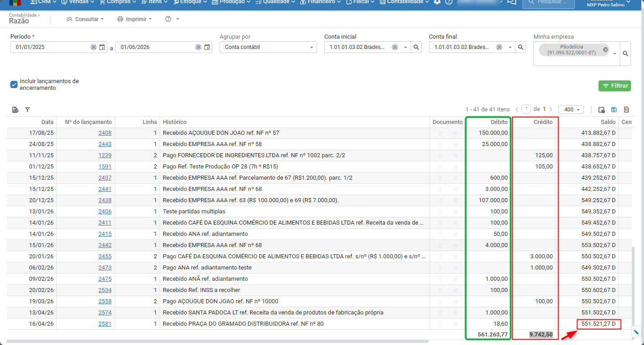
Task: Open entry number 2443 link
Action: coord(105,144)
